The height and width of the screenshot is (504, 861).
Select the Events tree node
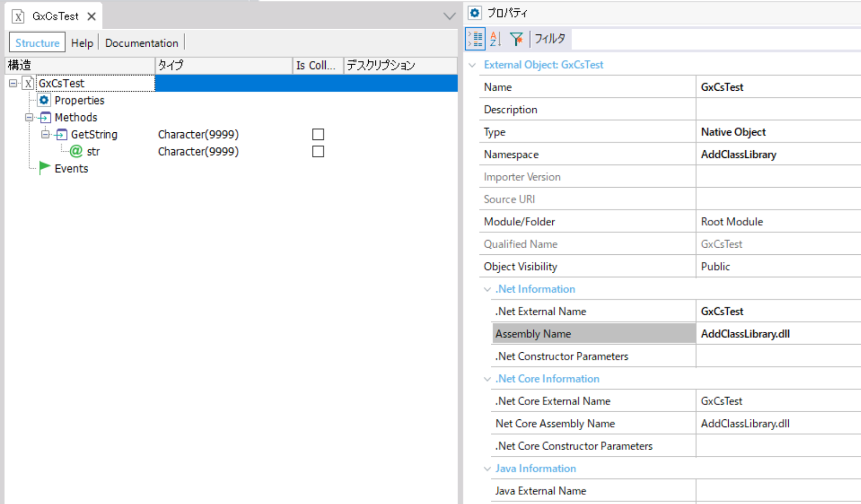pos(71,168)
